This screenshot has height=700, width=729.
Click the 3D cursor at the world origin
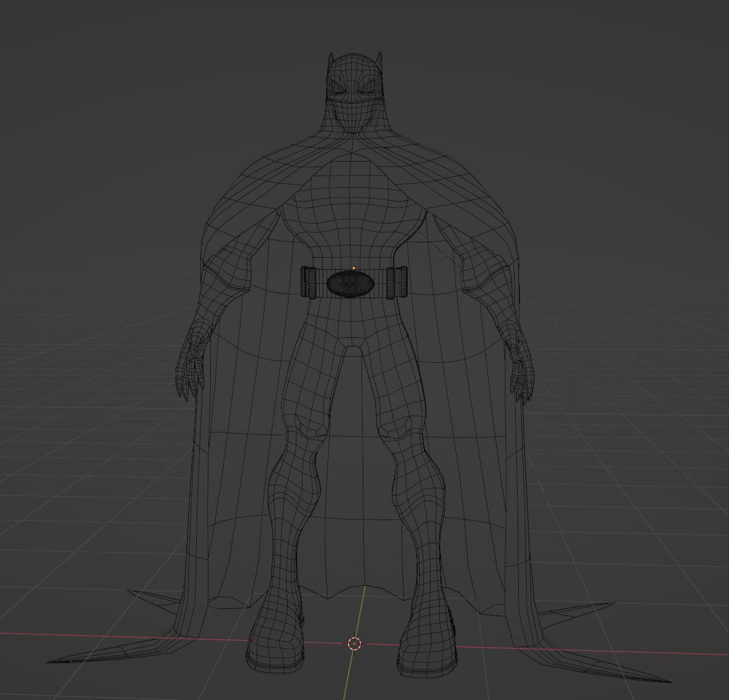[354, 643]
